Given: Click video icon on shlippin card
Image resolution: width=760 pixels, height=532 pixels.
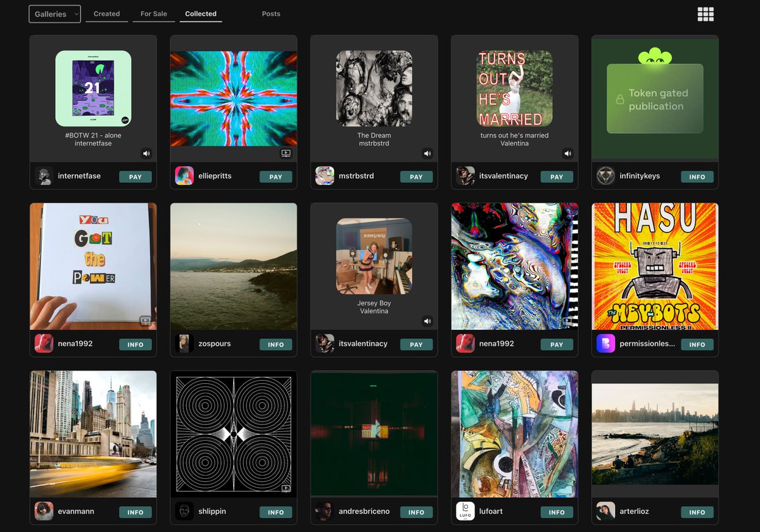Looking at the screenshot, I should [x=286, y=488].
